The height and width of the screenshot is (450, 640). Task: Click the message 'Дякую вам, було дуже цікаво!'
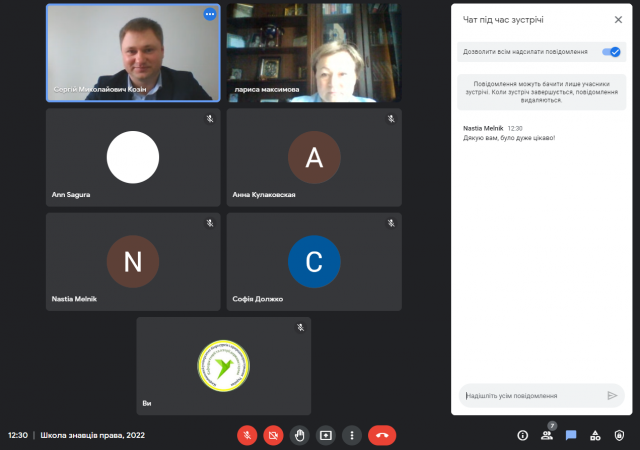(x=509, y=138)
